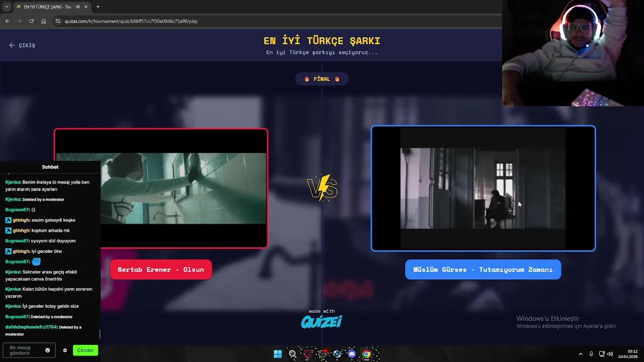Open the Windows Start menu

278,354
